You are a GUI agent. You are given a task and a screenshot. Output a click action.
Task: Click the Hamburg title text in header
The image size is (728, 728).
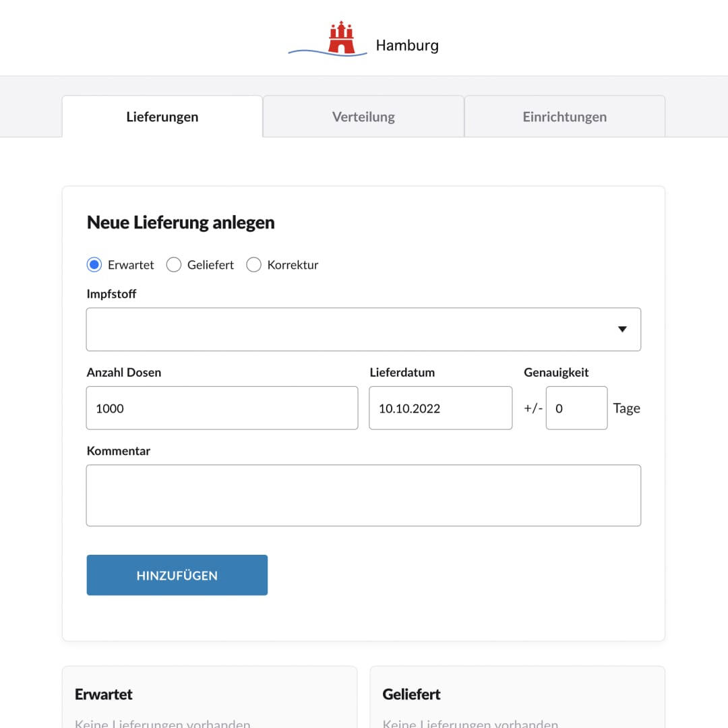click(x=406, y=46)
